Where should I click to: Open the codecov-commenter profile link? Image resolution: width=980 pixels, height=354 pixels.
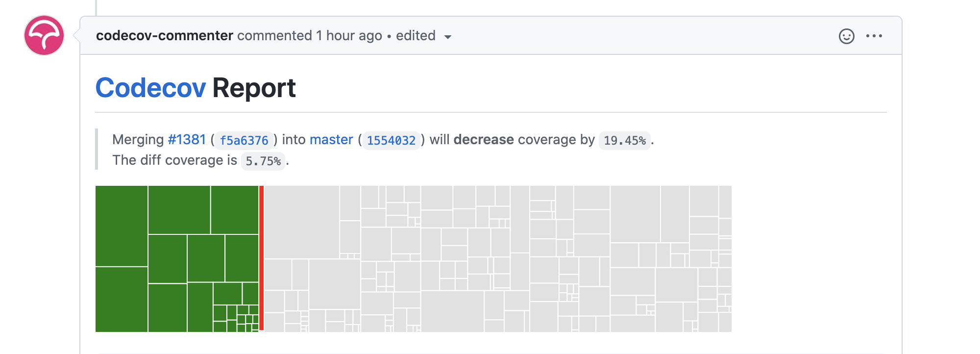click(164, 35)
